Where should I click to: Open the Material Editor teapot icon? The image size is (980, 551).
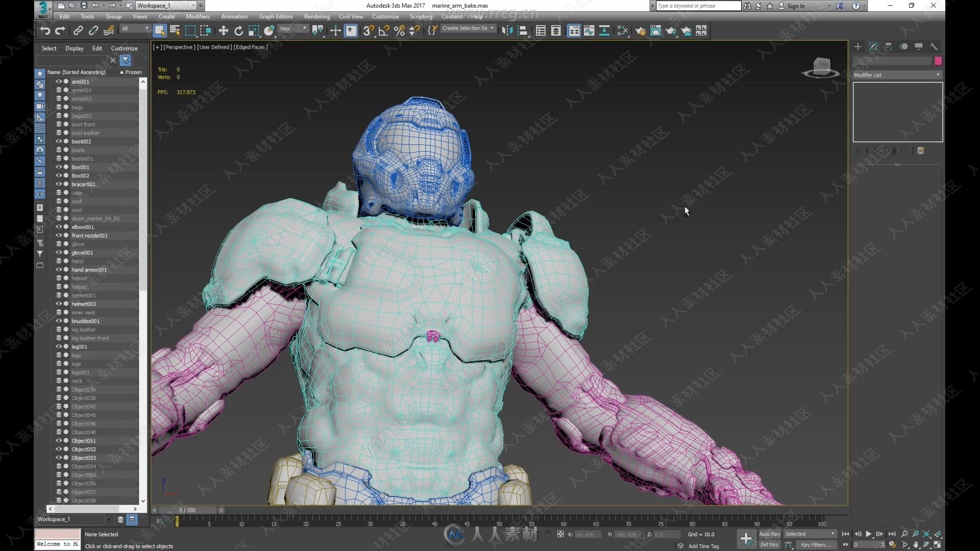click(622, 31)
